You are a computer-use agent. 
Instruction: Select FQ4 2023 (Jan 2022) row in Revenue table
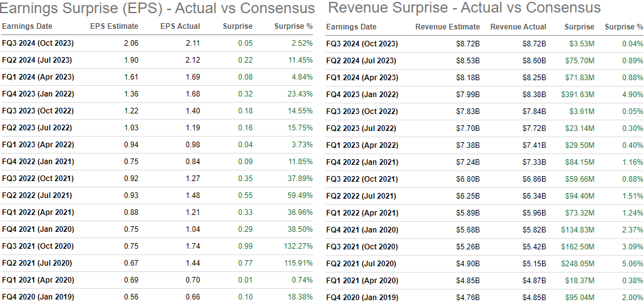[x=362, y=94]
